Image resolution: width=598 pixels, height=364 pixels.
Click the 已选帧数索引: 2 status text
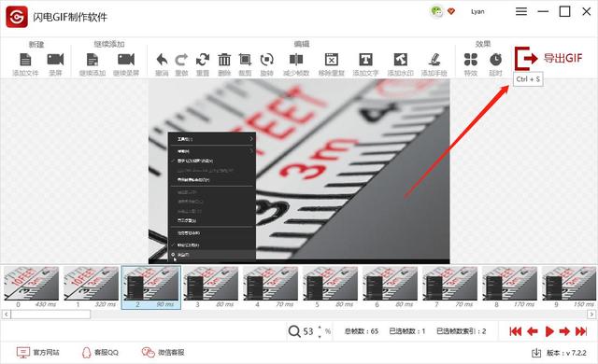(461, 331)
